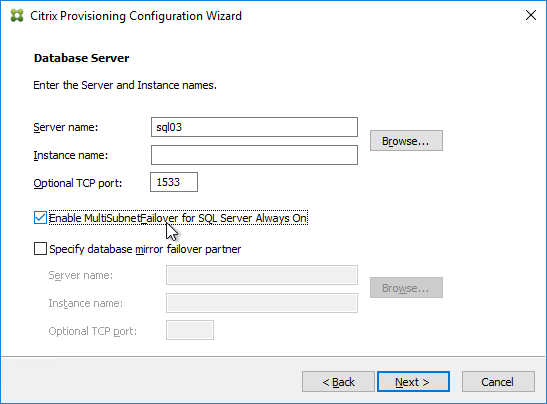This screenshot has height=404, width=547.
Task: Click the disabled mirror partner Instance name field
Action: [x=262, y=303]
